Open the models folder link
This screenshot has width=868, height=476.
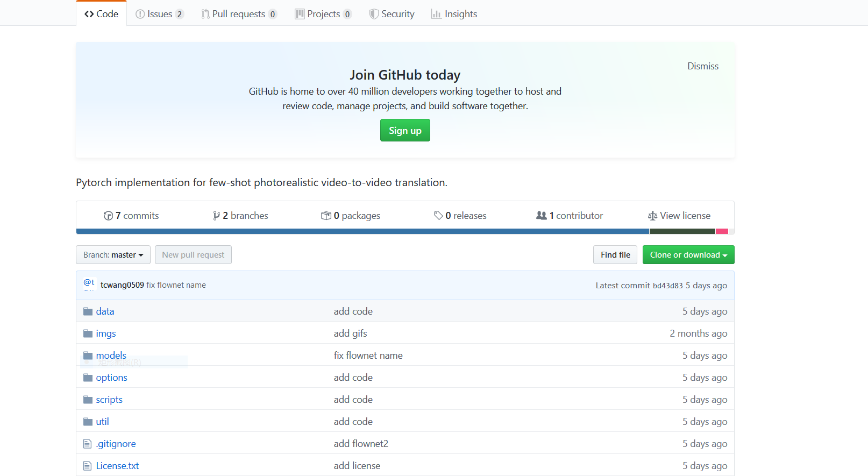tap(111, 356)
